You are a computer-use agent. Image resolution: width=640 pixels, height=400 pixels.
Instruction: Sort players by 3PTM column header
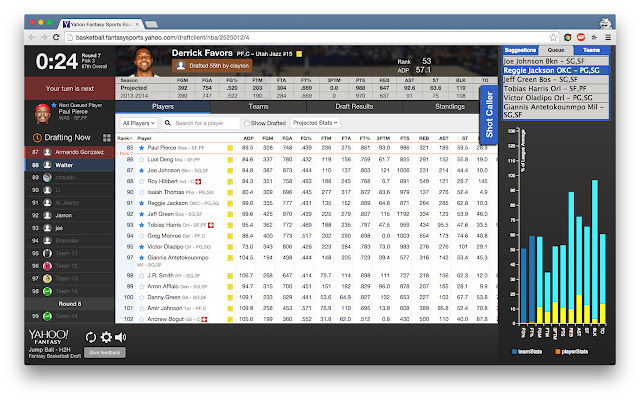tap(383, 138)
